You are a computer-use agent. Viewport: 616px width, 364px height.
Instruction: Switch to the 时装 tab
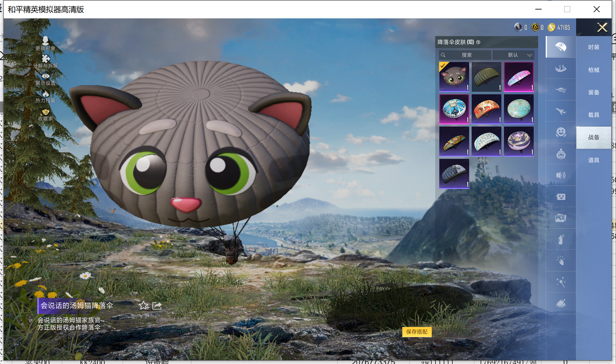594,47
